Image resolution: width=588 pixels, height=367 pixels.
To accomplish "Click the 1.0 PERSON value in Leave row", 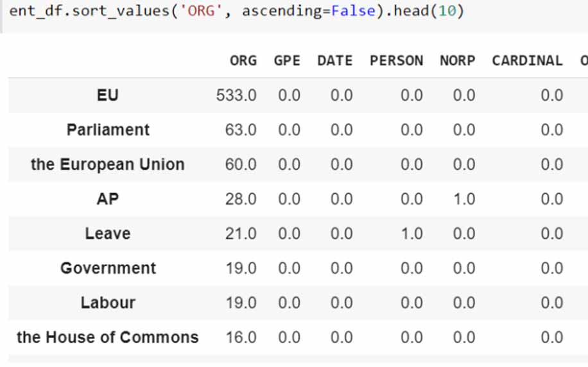I will click(411, 234).
